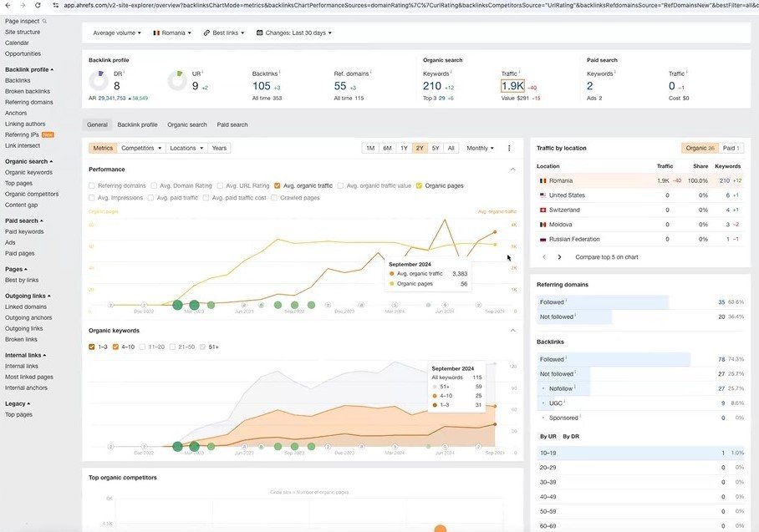Viewport: 759px width, 532px height.
Task: Click the browser forward arrow
Action: coord(22,5)
